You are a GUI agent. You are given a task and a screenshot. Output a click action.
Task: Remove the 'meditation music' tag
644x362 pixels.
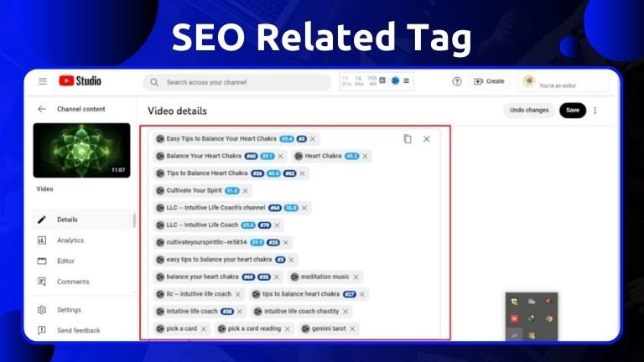pyautogui.click(x=356, y=277)
